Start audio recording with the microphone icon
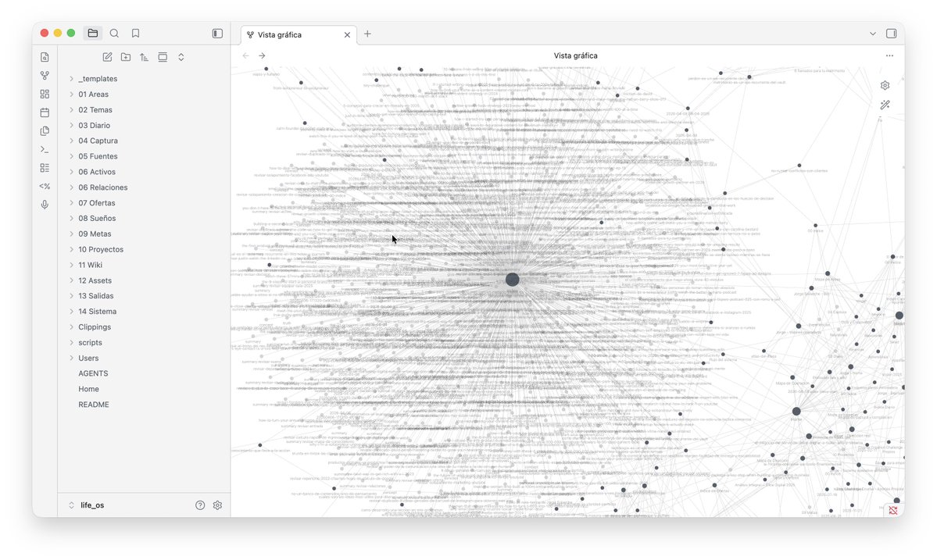The height and width of the screenshot is (560, 937). pos(45,205)
